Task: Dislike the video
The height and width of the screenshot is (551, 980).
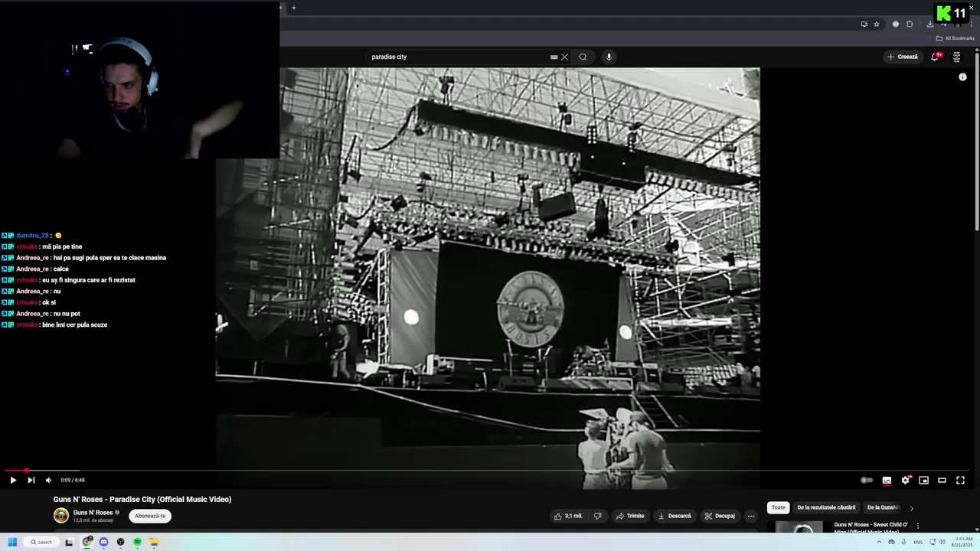Action: pos(598,516)
